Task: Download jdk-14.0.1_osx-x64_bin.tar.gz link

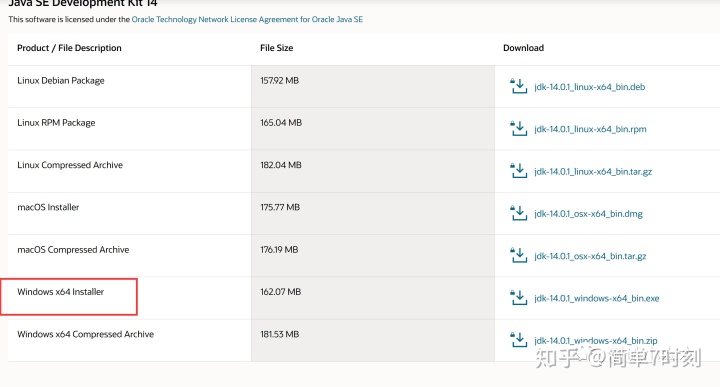Action: click(x=590, y=256)
